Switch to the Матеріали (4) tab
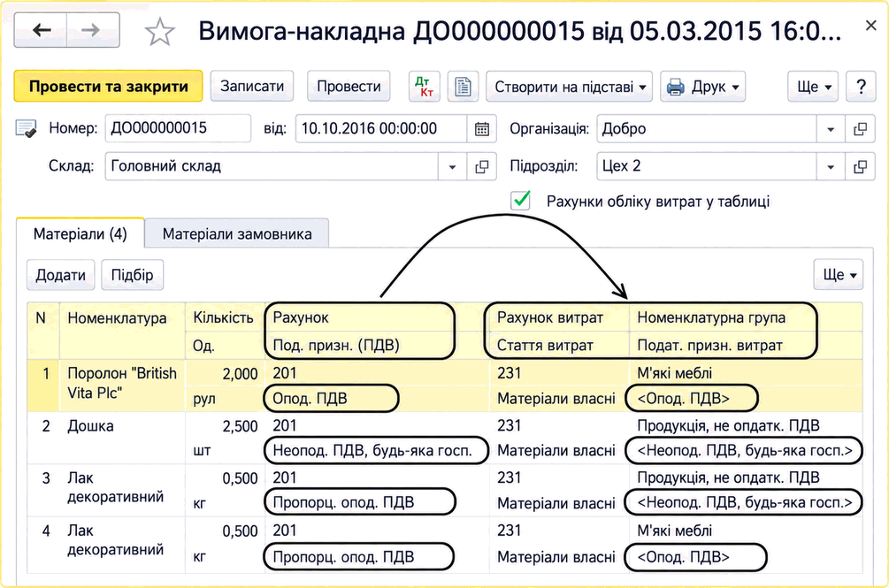 80,233
